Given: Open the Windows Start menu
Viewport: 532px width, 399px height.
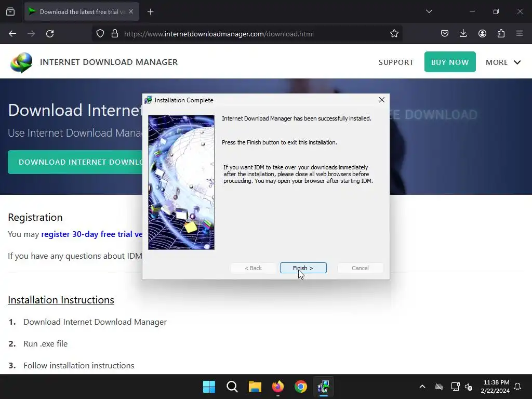Looking at the screenshot, I should coord(209,387).
